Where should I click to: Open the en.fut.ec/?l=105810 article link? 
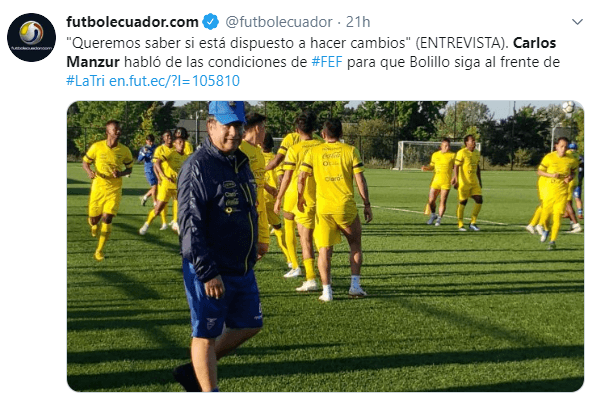click(175, 81)
